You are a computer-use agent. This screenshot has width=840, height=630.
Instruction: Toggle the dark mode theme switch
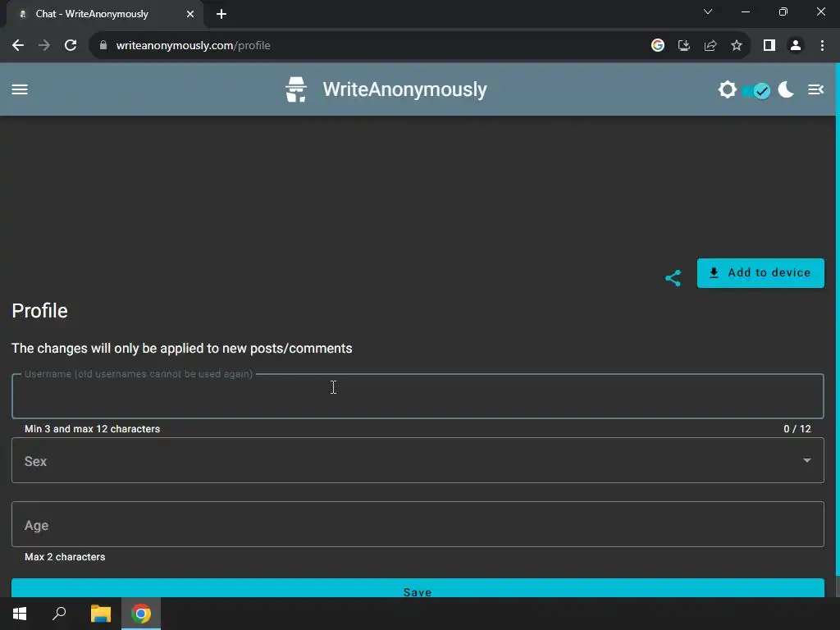coord(756,90)
